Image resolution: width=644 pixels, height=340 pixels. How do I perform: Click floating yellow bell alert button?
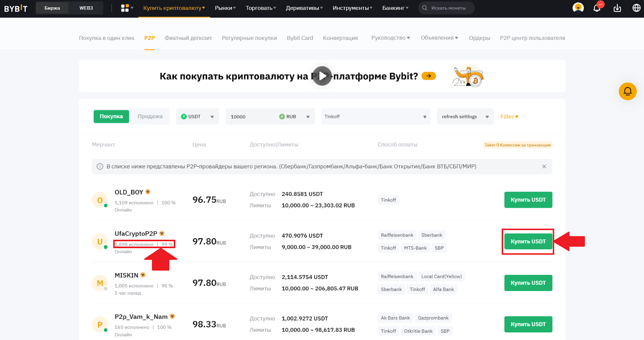coord(627,91)
